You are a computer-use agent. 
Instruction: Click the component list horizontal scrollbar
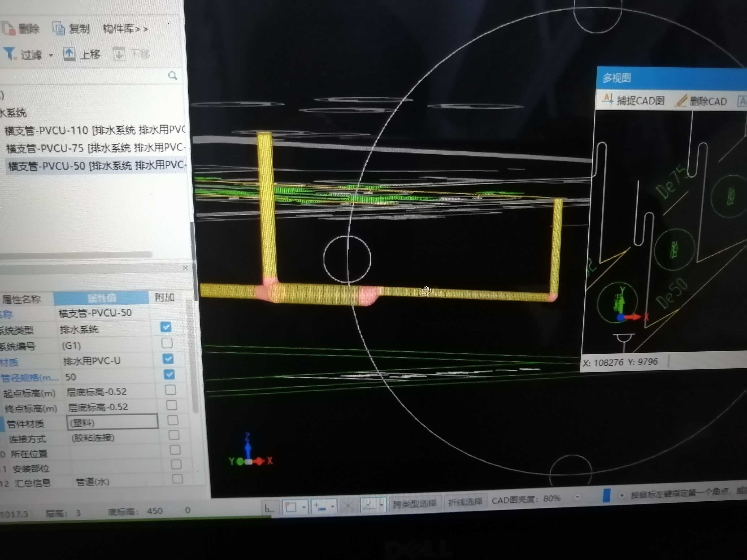[x=76, y=255]
